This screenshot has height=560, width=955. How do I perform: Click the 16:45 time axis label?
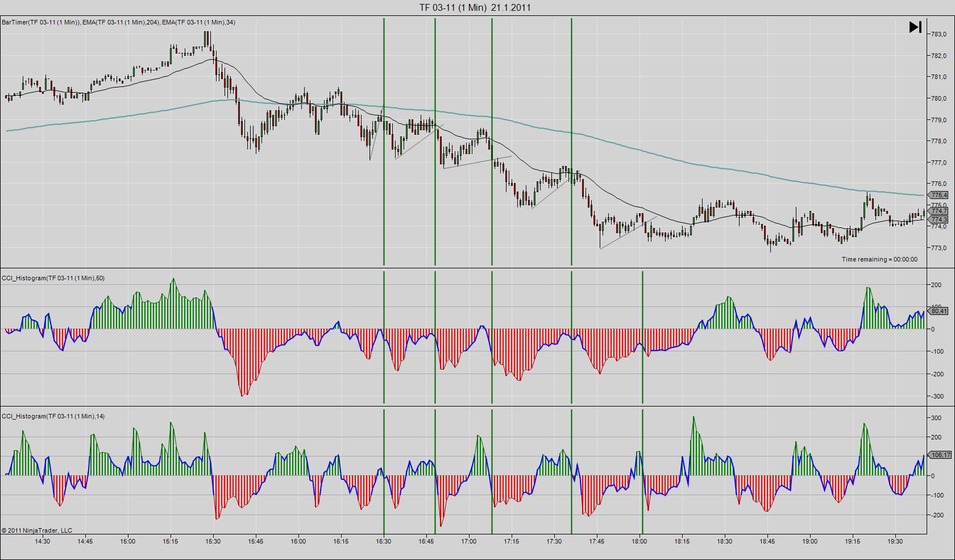click(x=426, y=541)
